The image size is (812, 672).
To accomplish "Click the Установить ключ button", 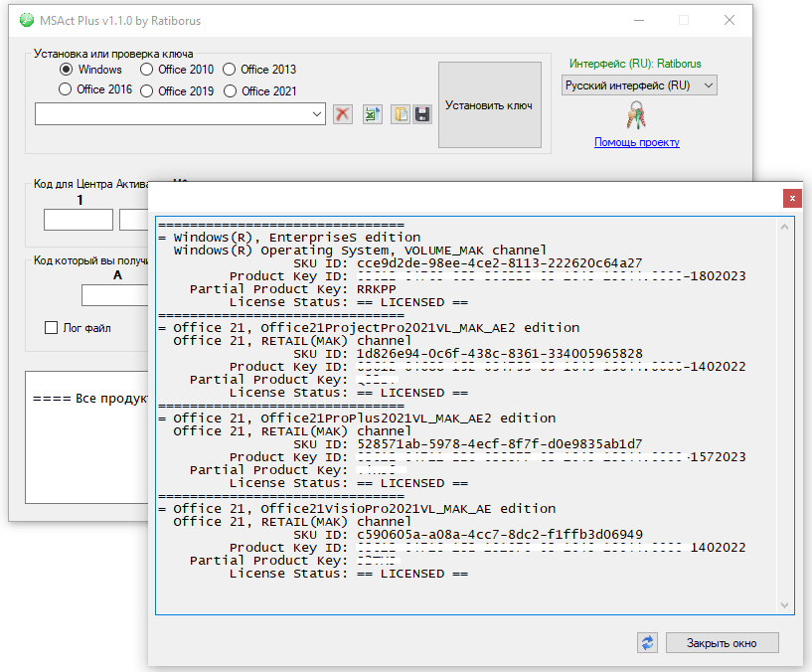I will coord(490,105).
